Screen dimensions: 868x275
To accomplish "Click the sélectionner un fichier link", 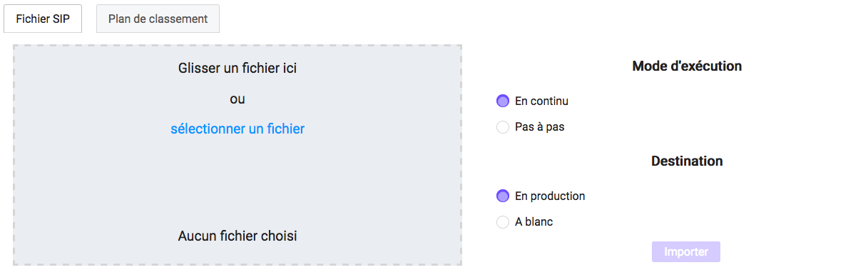I will [x=238, y=129].
